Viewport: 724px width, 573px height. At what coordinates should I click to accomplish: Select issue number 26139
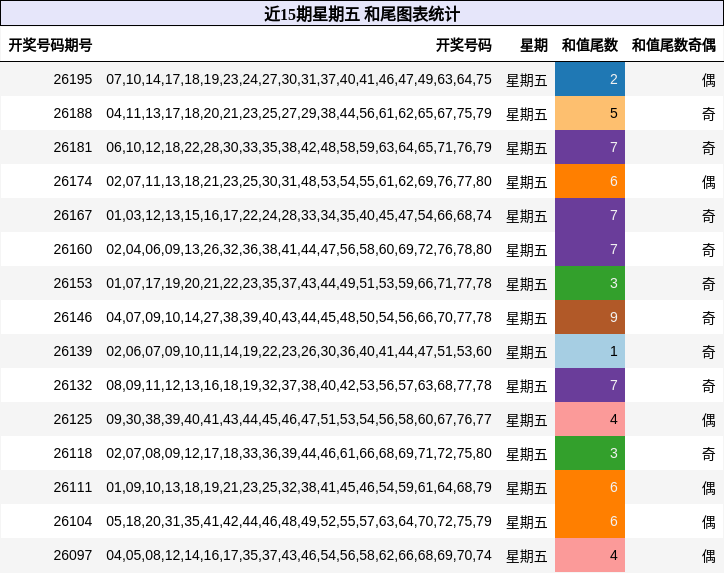(73, 351)
